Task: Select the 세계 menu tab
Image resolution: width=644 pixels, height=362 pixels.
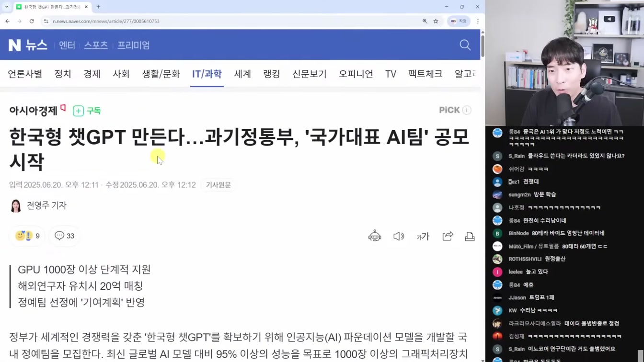Action: [x=242, y=74]
